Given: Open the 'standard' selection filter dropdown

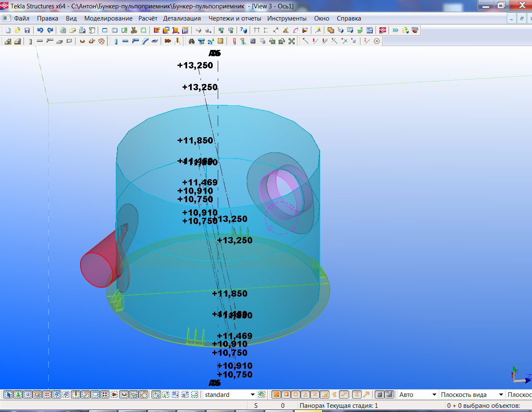Looking at the screenshot, I should tap(253, 394).
